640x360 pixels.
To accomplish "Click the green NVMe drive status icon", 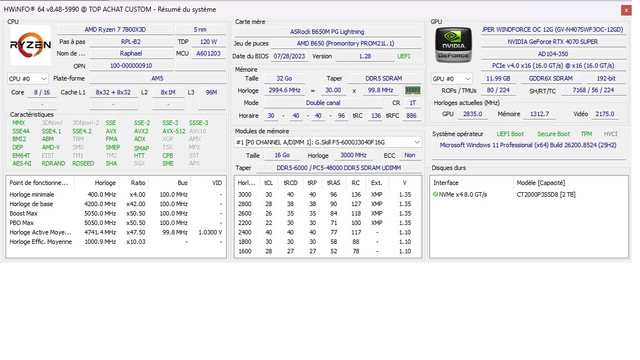I will pyautogui.click(x=435, y=194).
